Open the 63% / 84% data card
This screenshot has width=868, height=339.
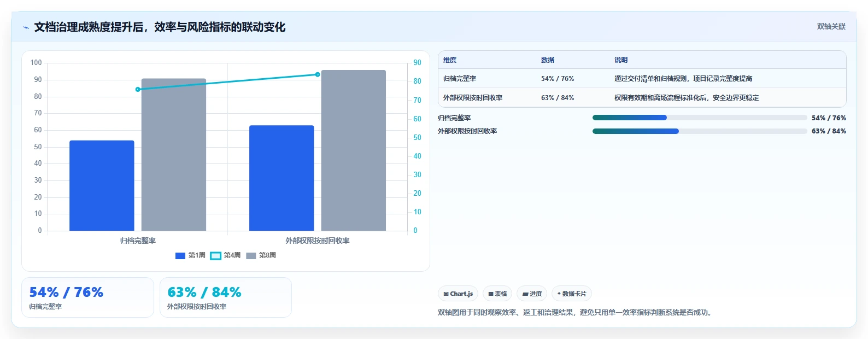(x=226, y=297)
